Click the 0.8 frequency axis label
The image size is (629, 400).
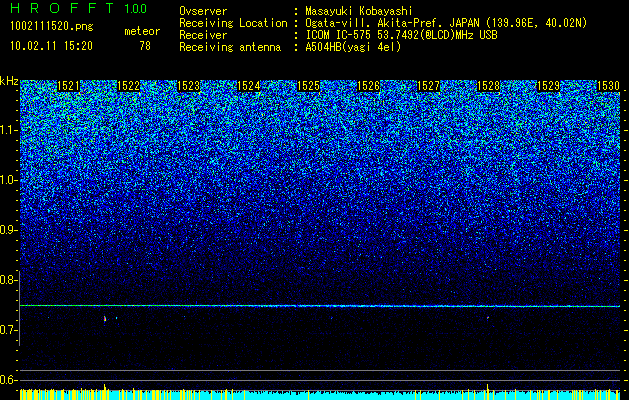pos(8,280)
